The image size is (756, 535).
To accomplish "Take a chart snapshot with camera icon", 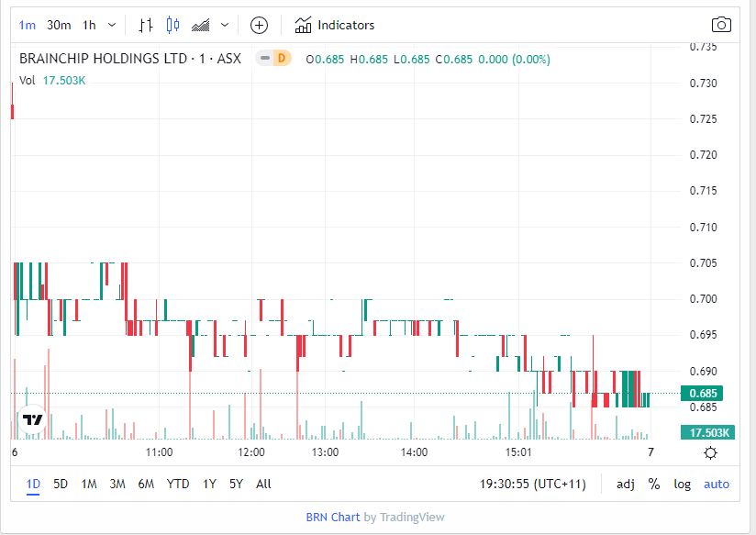I will (721, 25).
